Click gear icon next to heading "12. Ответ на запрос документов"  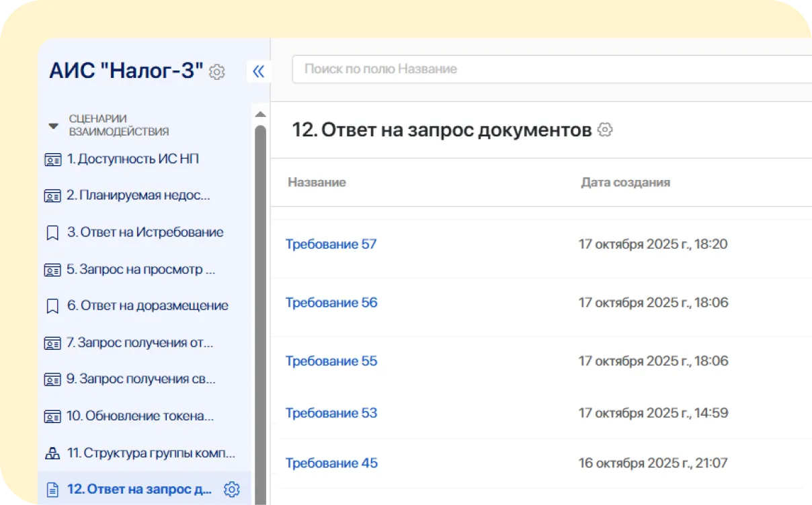(605, 130)
